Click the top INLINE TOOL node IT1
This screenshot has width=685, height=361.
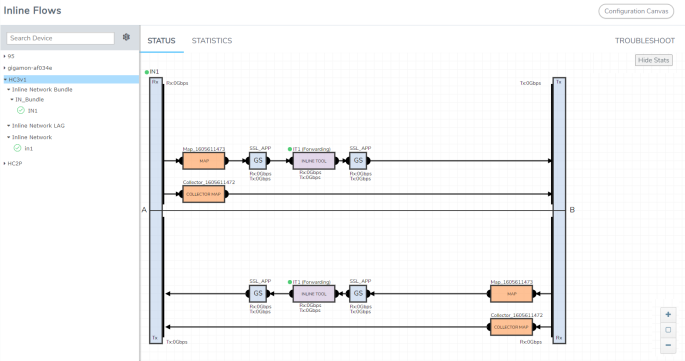tap(314, 161)
